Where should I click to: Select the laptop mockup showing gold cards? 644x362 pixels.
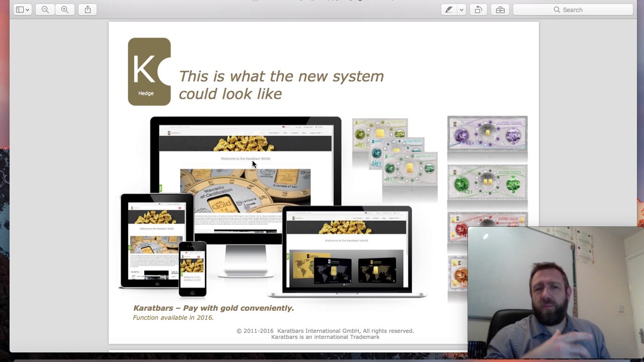[347, 251]
